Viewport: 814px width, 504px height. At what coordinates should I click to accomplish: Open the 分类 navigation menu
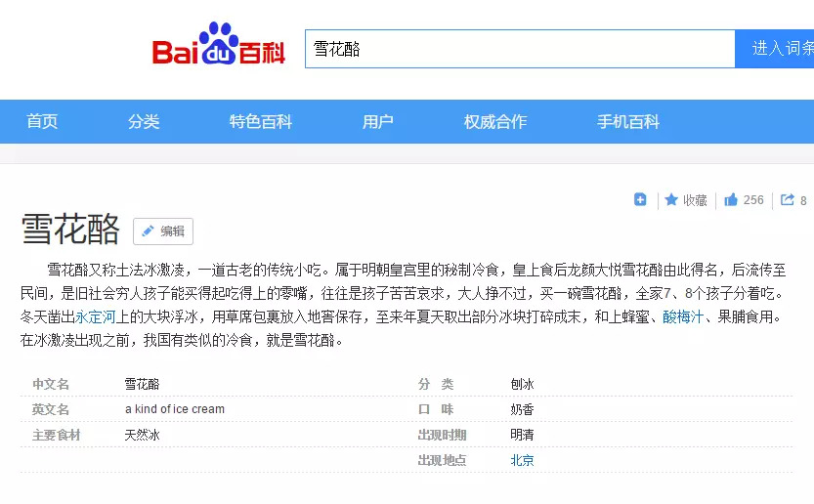[x=144, y=122]
